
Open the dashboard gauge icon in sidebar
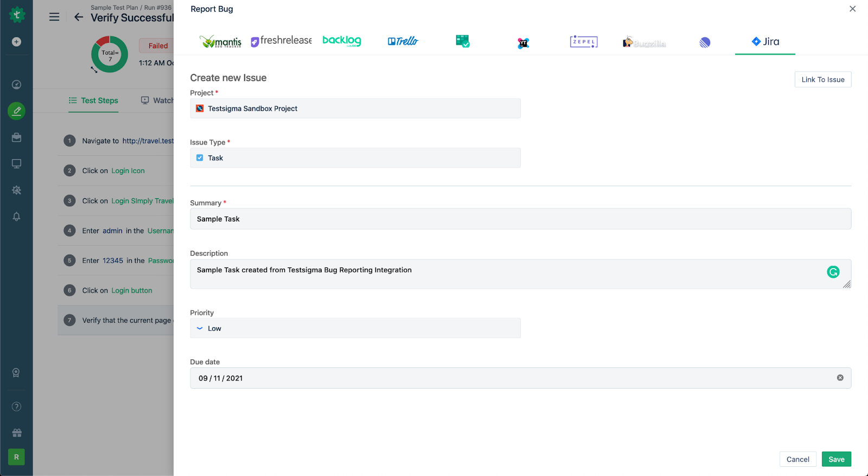click(x=16, y=85)
